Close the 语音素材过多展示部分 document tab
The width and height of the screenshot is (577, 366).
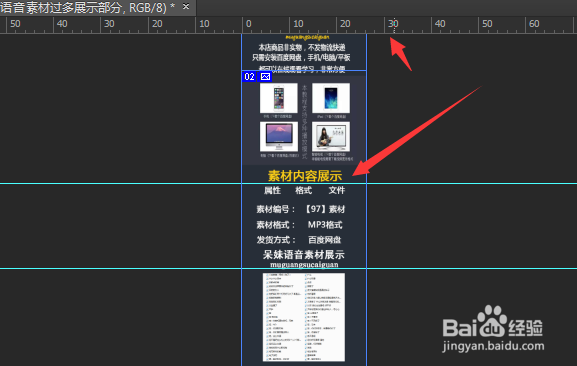point(186,7)
